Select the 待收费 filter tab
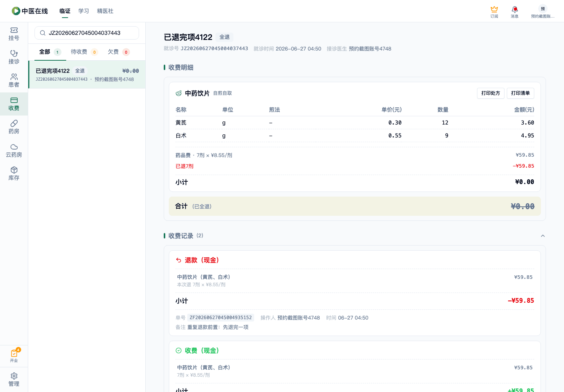 pos(84,52)
